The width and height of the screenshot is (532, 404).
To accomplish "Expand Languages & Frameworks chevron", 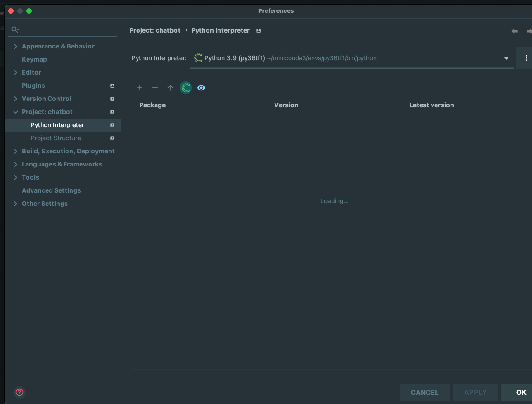I will pyautogui.click(x=15, y=164).
